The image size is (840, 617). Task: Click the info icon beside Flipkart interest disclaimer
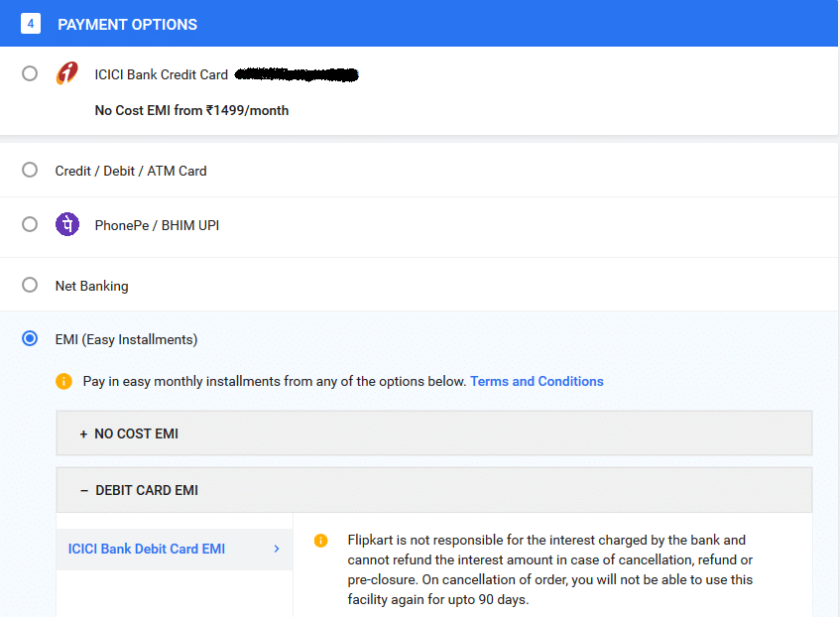[321, 541]
